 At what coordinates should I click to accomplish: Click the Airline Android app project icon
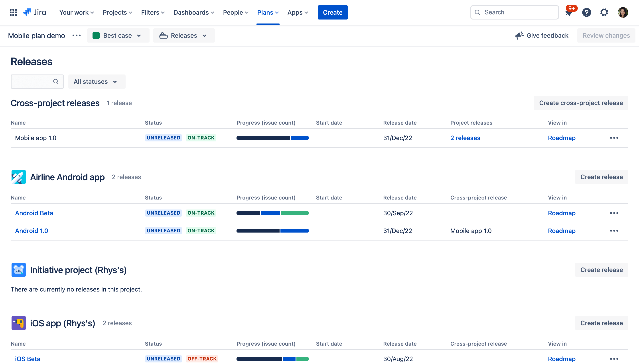[x=18, y=177]
